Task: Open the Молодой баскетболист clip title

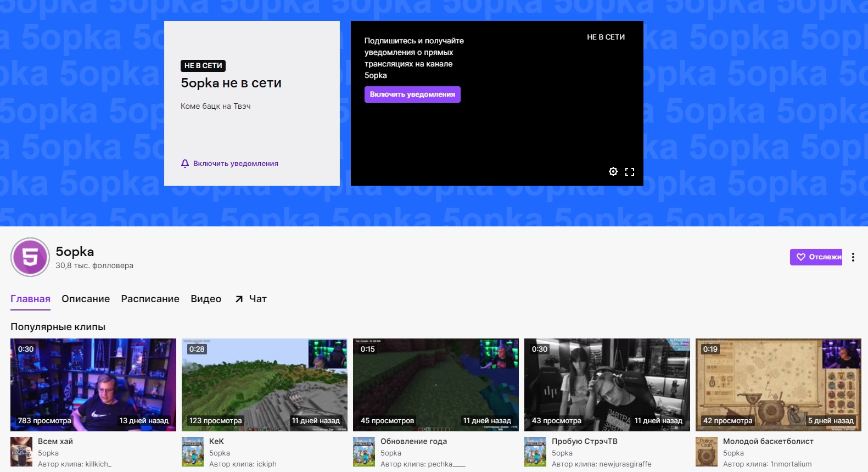Action: click(768, 441)
